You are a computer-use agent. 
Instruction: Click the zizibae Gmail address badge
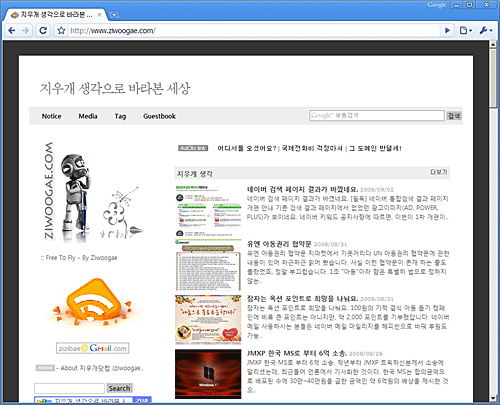coord(92,348)
